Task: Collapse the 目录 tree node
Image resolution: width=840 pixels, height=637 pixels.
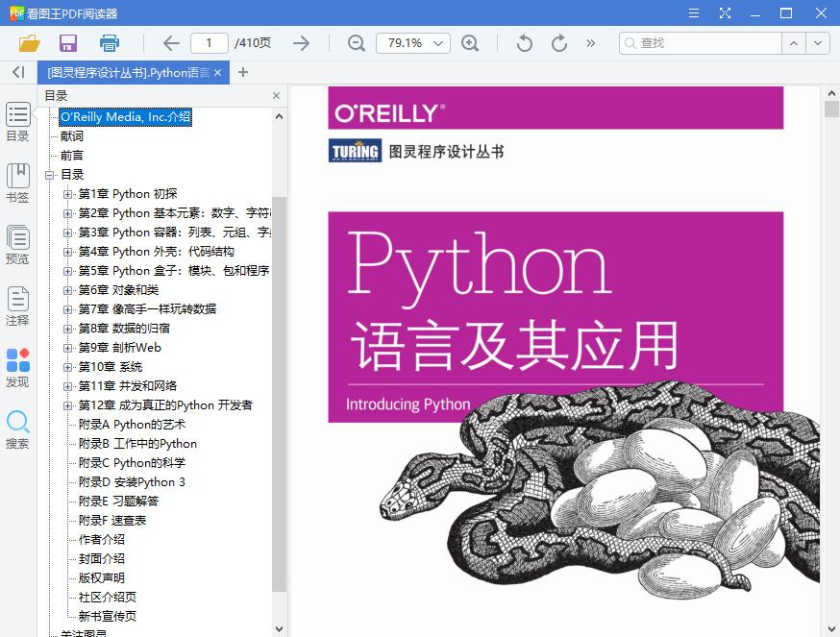Action: 50,175
